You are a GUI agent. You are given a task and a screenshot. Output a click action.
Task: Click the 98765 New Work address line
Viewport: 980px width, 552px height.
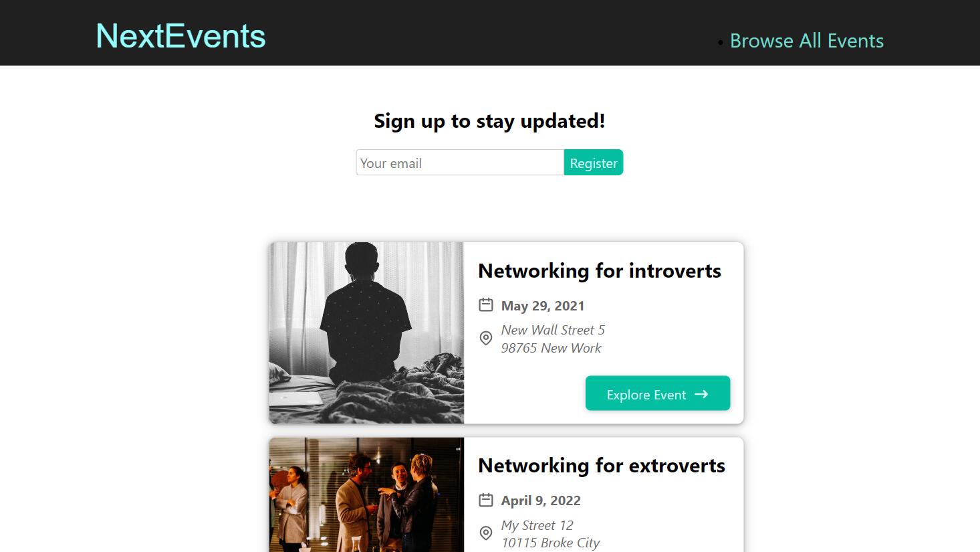click(551, 348)
